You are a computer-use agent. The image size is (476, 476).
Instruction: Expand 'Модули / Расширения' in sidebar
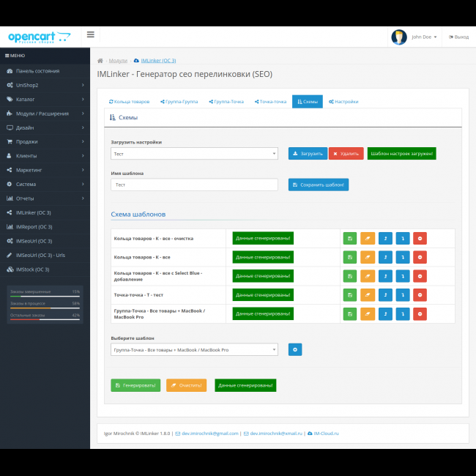[44, 114]
